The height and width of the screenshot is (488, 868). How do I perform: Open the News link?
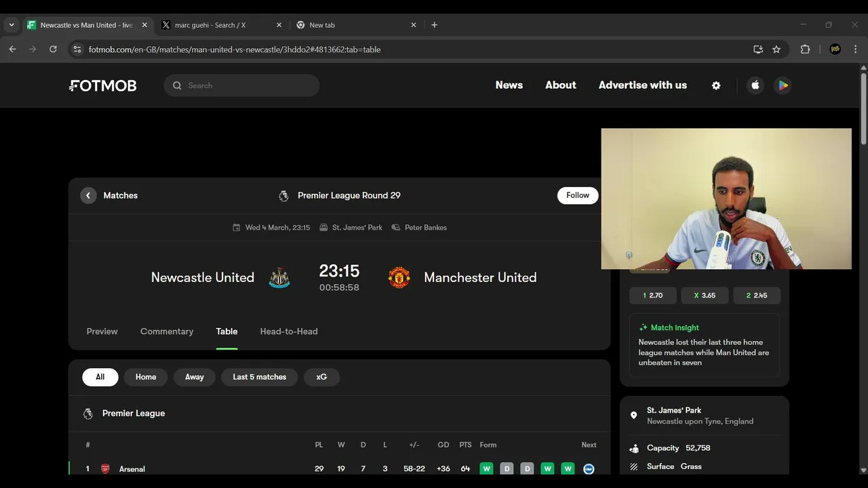coord(509,85)
